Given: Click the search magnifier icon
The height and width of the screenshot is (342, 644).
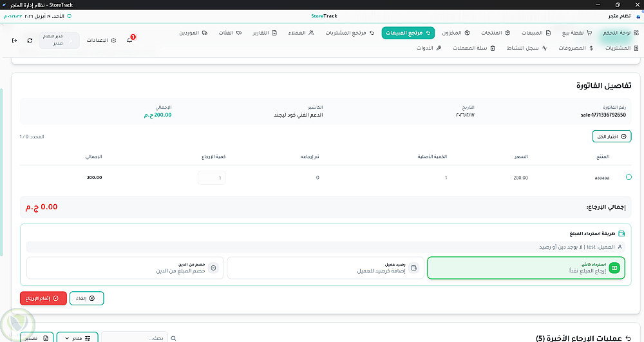Looking at the screenshot, I should coord(173,338).
